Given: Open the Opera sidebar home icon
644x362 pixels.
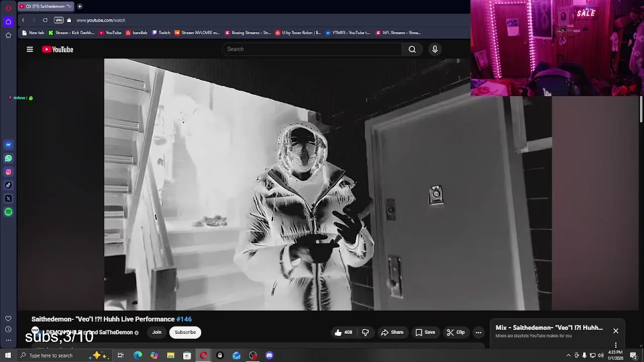Looking at the screenshot, I should [8, 22].
